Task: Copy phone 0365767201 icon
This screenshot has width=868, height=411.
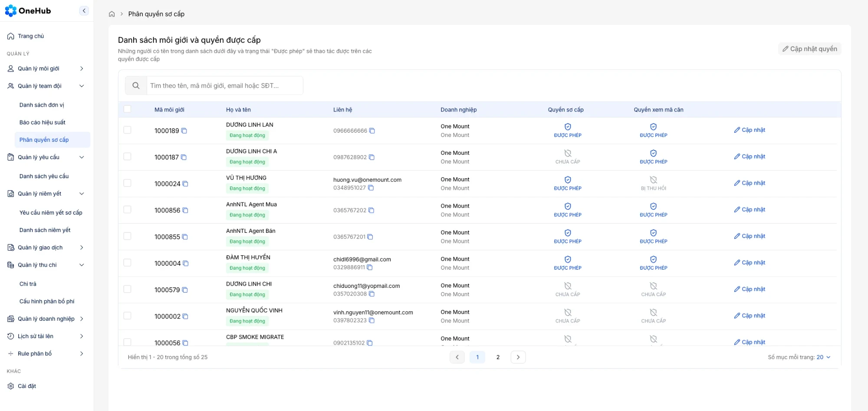Action: [x=370, y=237]
